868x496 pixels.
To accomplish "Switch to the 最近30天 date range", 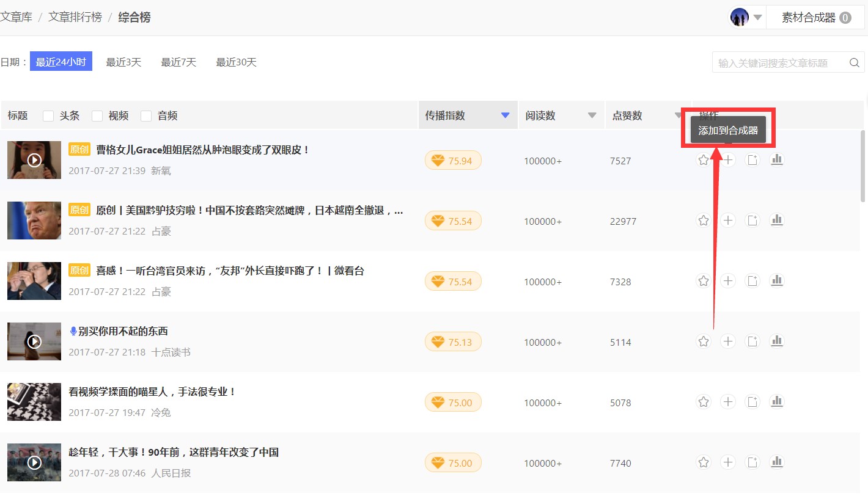I will coord(236,62).
